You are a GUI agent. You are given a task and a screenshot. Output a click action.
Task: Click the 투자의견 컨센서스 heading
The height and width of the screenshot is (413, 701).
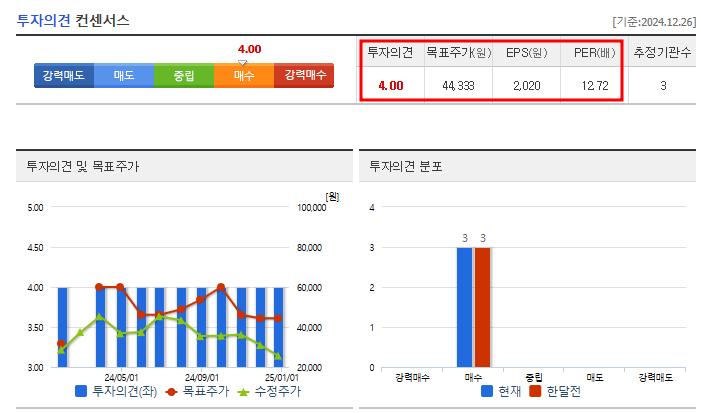(x=73, y=21)
